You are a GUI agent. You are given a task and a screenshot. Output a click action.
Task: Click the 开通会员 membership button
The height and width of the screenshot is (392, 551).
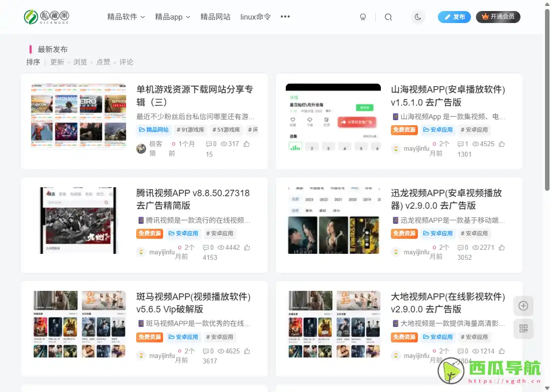coord(498,17)
